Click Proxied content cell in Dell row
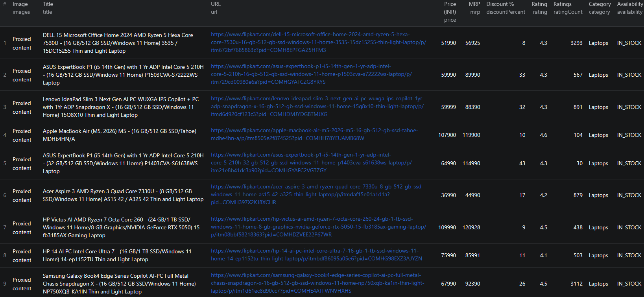This screenshot has height=297, width=644. click(22, 43)
